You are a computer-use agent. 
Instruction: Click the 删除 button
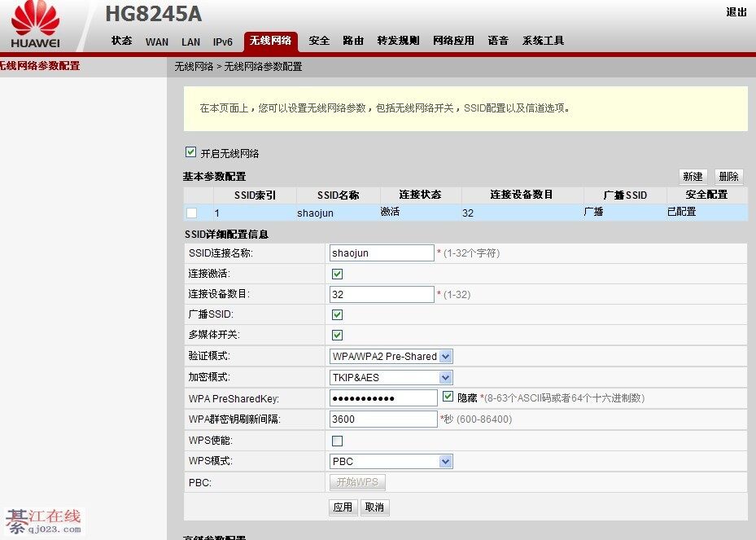click(728, 177)
